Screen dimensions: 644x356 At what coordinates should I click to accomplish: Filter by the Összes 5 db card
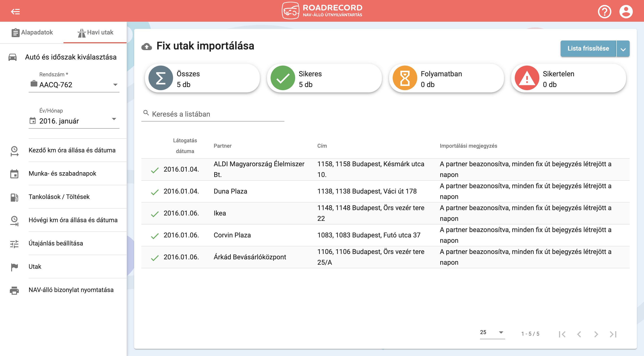point(202,78)
